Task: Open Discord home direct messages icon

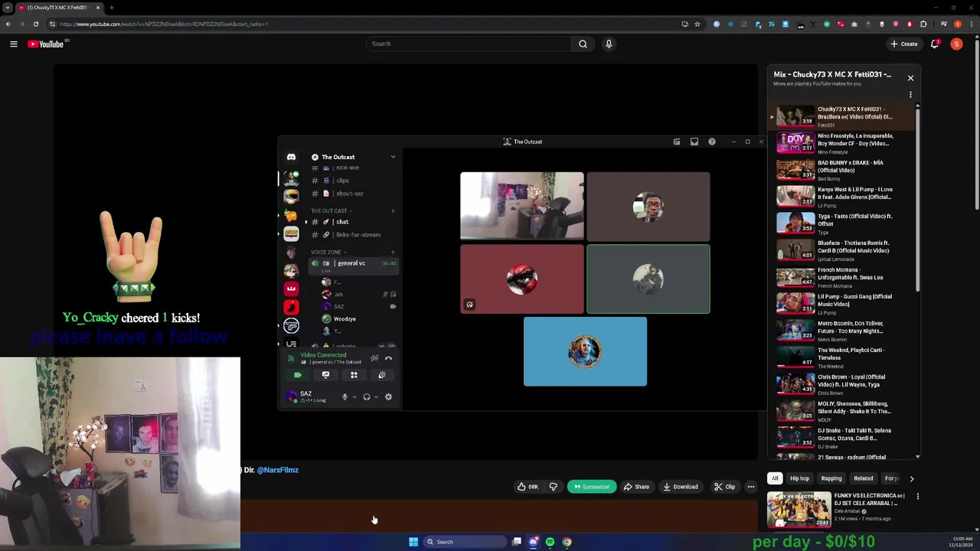Action: [291, 157]
